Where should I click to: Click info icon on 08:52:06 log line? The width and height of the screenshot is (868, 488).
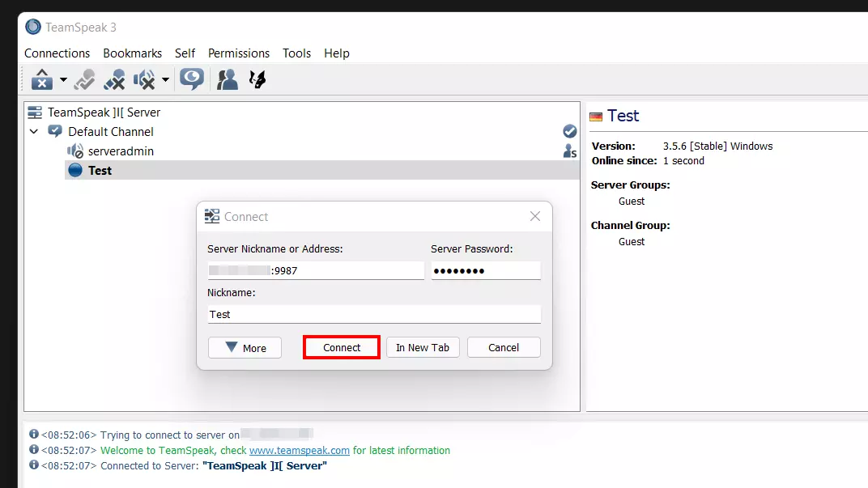34,434
